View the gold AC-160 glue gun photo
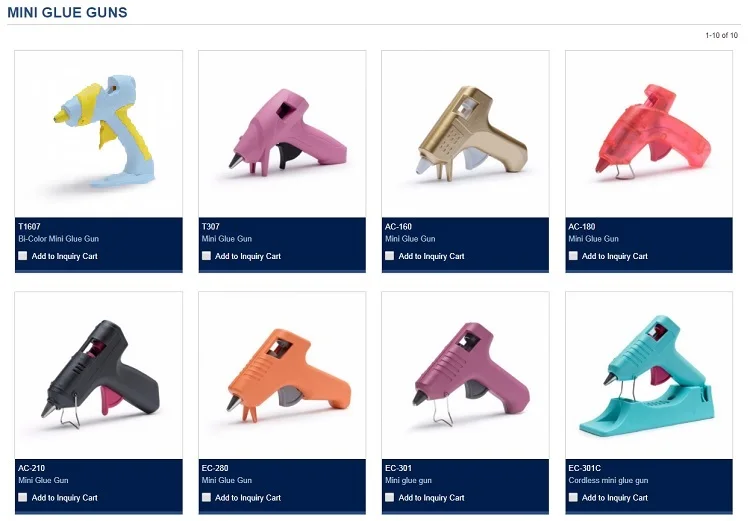Image resolution: width=750 pixels, height=521 pixels. 465,134
